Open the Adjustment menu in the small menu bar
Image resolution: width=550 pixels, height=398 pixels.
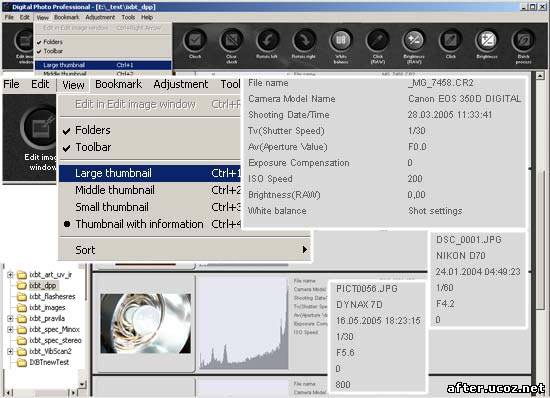100,17
